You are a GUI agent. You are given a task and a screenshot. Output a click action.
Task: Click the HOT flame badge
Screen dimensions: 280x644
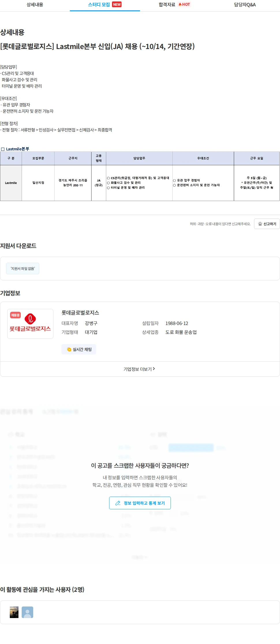(184, 4)
